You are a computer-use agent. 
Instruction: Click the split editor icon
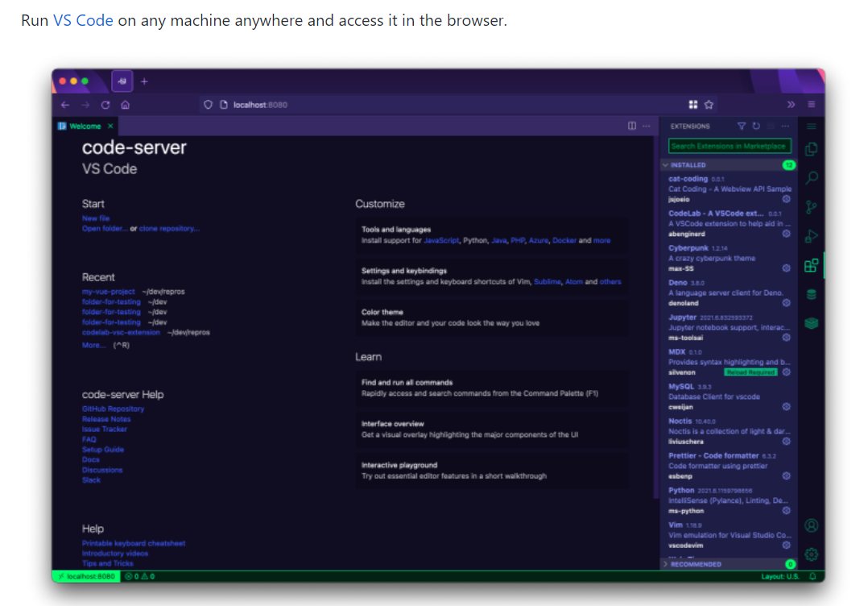coord(632,127)
